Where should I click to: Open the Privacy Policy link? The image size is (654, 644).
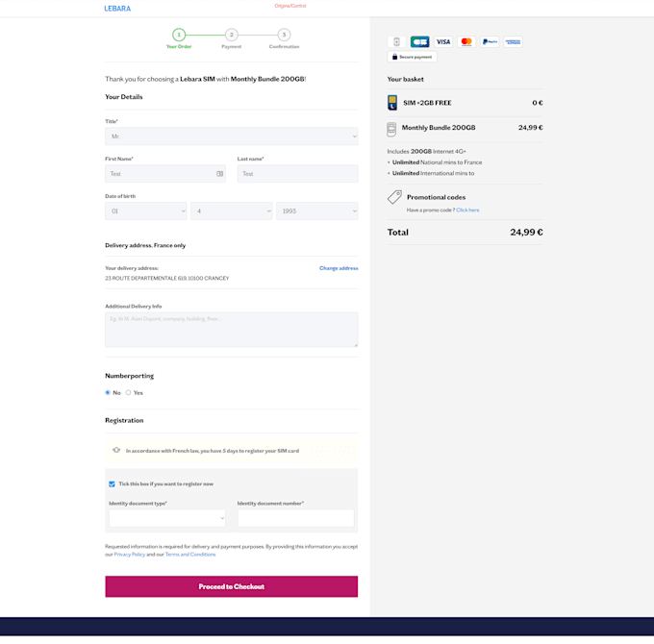click(130, 555)
